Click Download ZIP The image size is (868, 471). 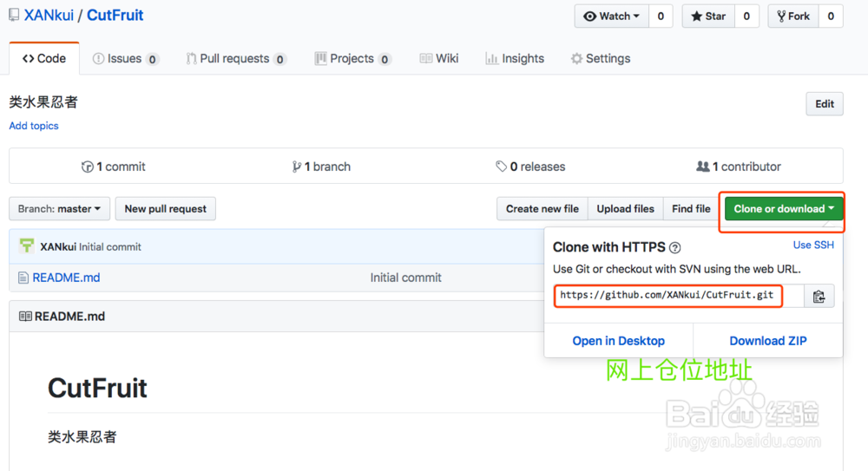768,340
